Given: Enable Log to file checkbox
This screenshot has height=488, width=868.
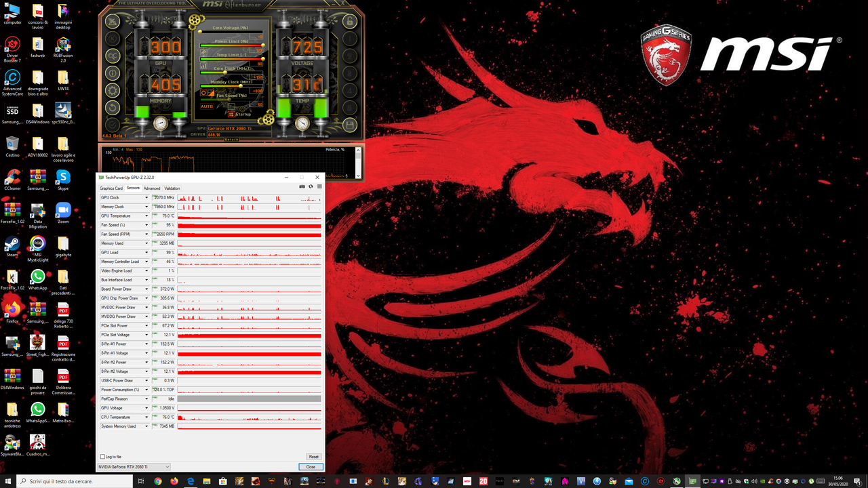Looking at the screenshot, I should click(103, 457).
